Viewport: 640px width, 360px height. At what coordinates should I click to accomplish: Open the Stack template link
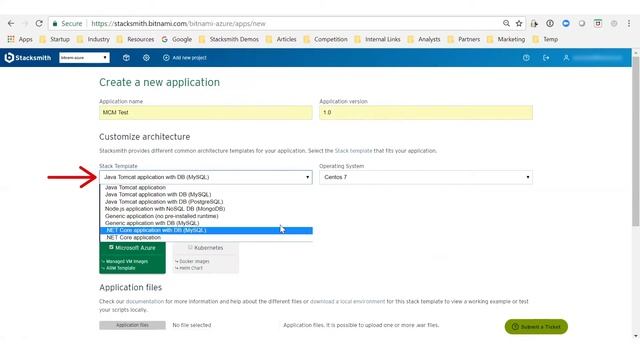pyautogui.click(x=353, y=151)
